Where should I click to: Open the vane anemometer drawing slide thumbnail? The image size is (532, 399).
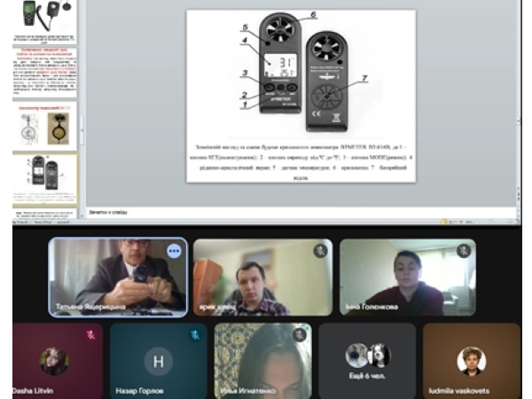point(45,126)
